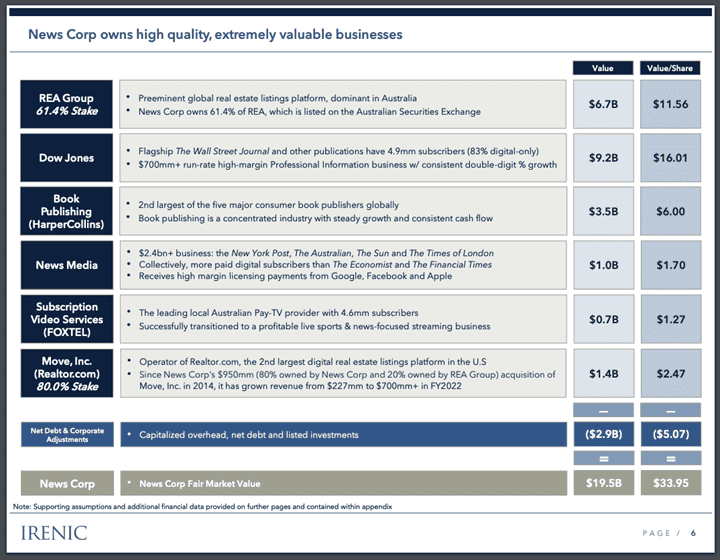The image size is (720, 560).
Task: Click the minus sign box under Value/Share column
Action: click(670, 410)
